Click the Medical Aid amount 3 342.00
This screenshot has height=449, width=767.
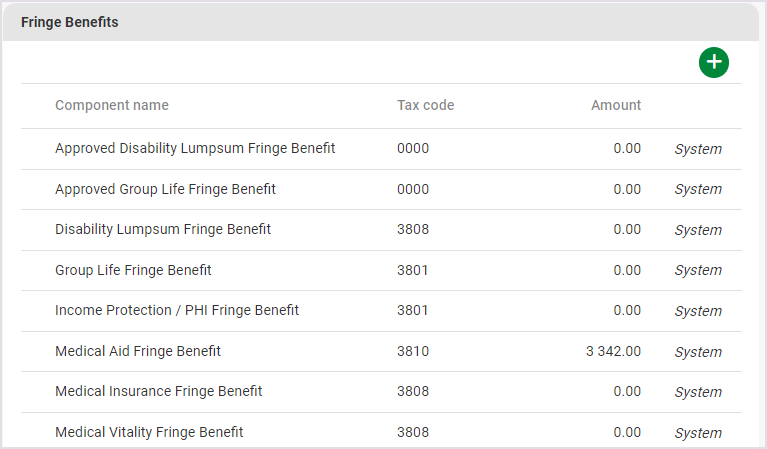(613, 351)
